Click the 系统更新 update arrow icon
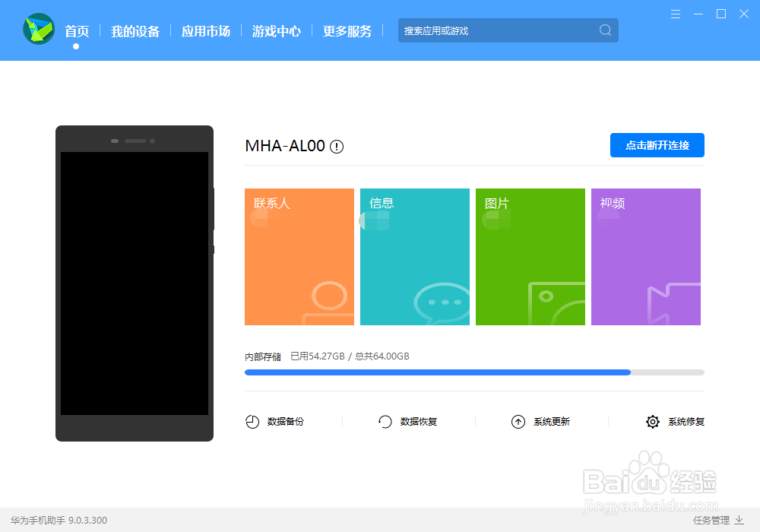This screenshot has height=532, width=760. click(x=518, y=421)
